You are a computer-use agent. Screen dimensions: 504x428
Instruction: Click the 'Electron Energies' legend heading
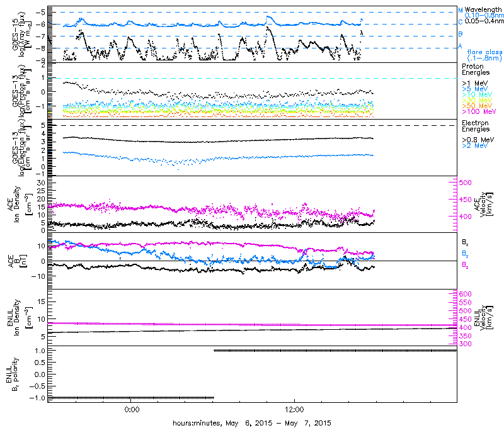(x=476, y=126)
